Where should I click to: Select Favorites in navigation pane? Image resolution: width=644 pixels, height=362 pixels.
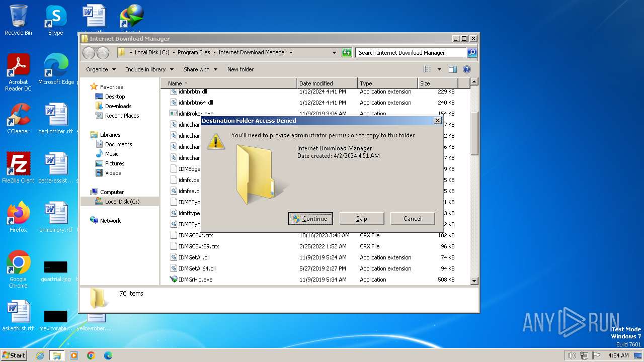point(111,87)
